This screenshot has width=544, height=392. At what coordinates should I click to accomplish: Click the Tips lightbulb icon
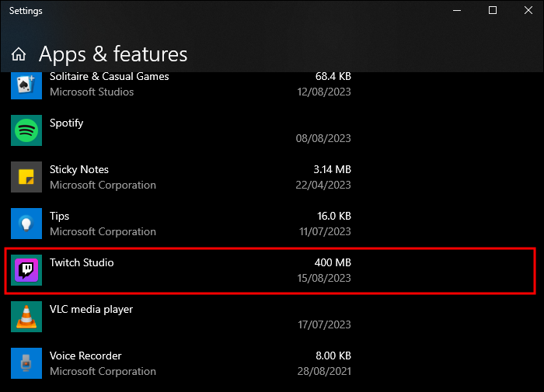coord(26,224)
